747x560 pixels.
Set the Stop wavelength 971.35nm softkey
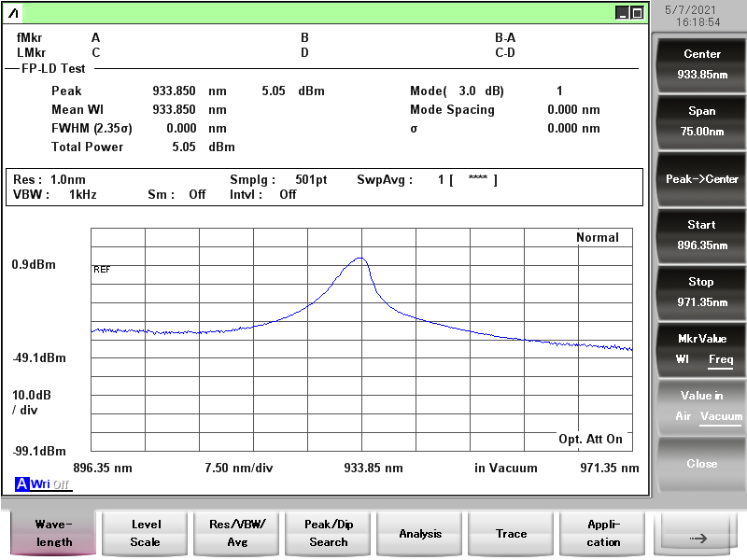701,292
